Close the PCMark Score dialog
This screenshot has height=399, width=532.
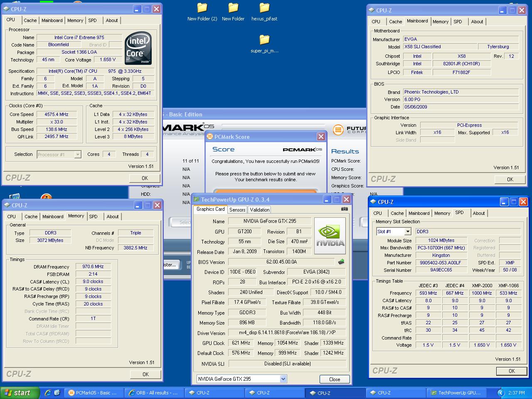tap(321, 136)
